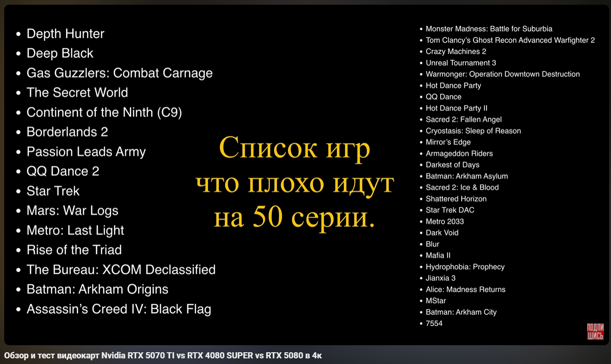Image resolution: width=611 pixels, height=364 pixels.
Task: Click 'Crazy Machines 2' entry
Action: (456, 52)
